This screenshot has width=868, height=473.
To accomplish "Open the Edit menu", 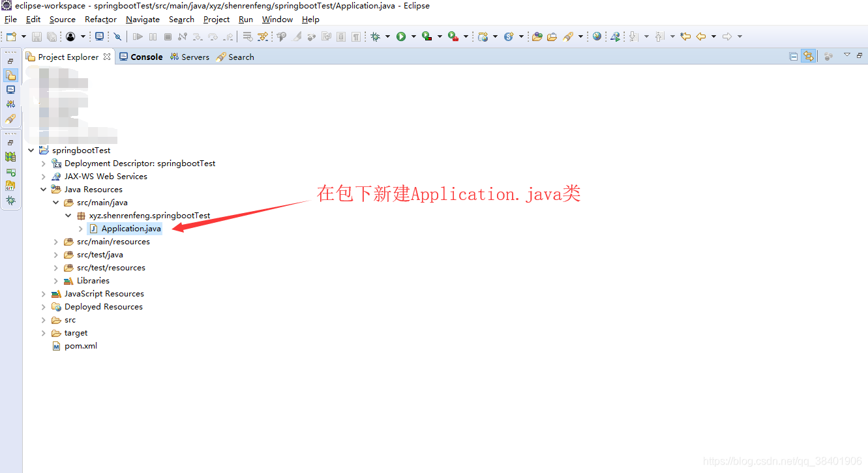I will tap(33, 20).
